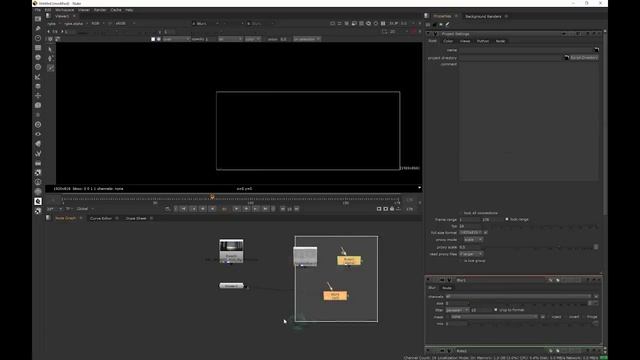
Task: Click the MetaData toolbar icon
Action: [x=38, y=144]
